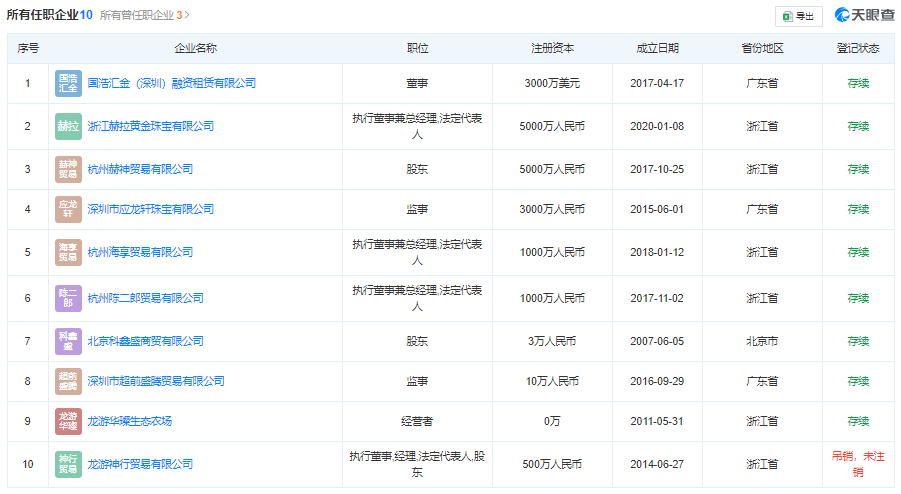Click the 龙游华璨 red logo icon
The image size is (901, 494).
point(68,422)
